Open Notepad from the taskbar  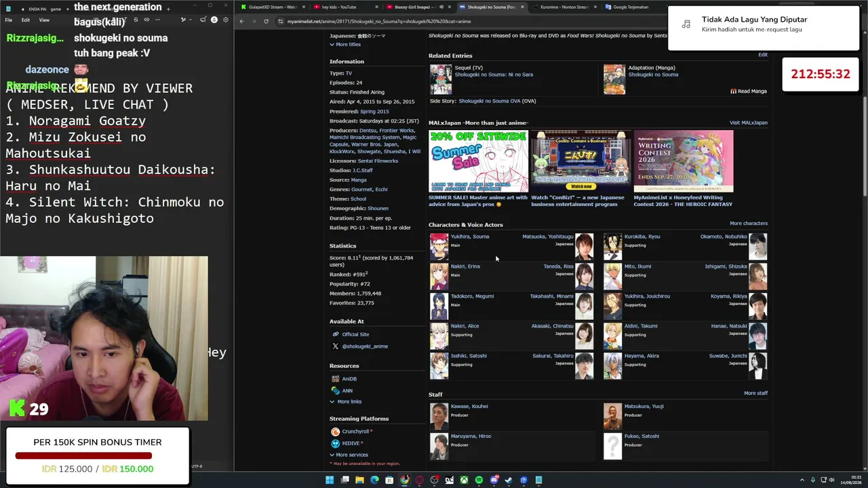tap(538, 480)
